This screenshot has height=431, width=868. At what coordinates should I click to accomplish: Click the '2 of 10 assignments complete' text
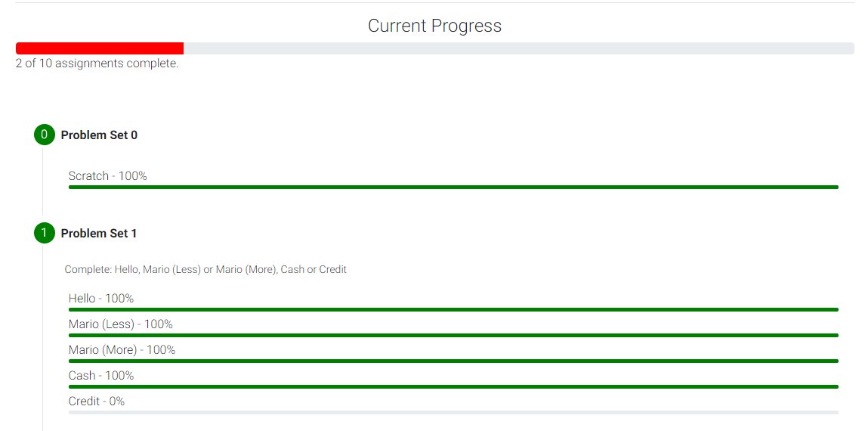point(97,64)
